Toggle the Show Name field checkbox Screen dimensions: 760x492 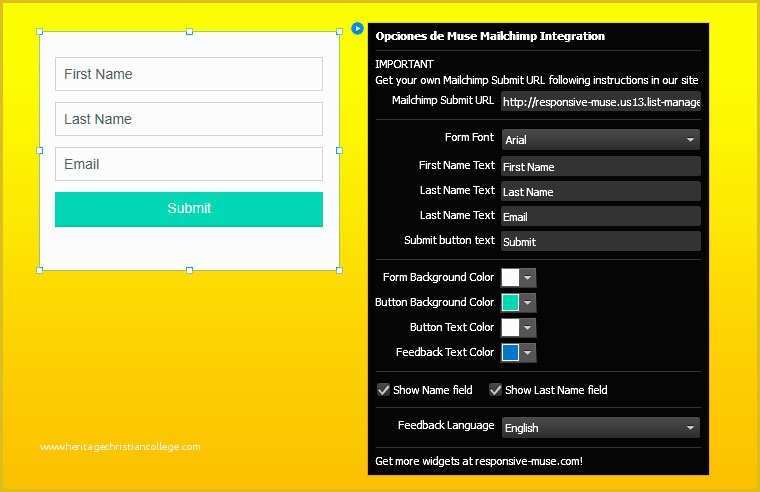tap(383, 390)
